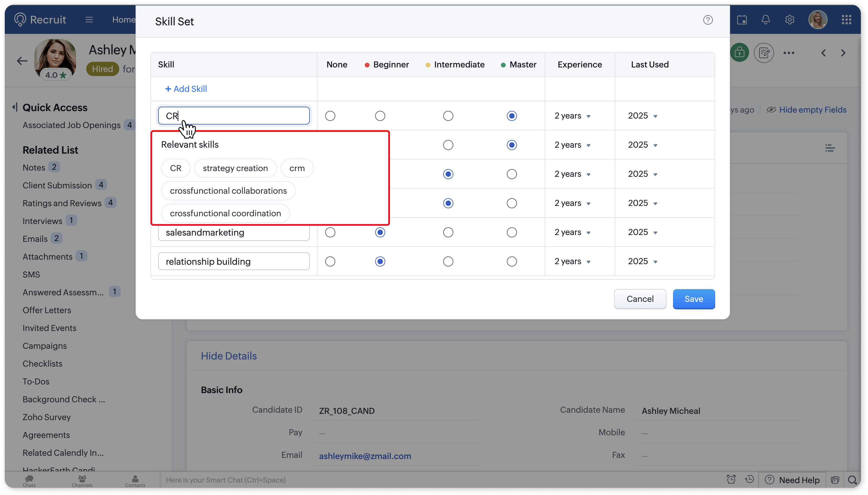Click the help question mark in the Skill Set header

tap(708, 20)
